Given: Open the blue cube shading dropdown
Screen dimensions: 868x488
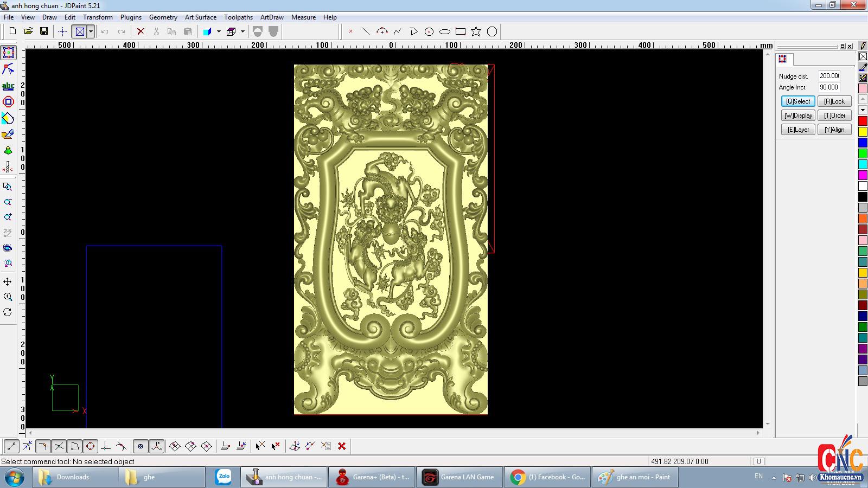Looking at the screenshot, I should click(x=219, y=31).
